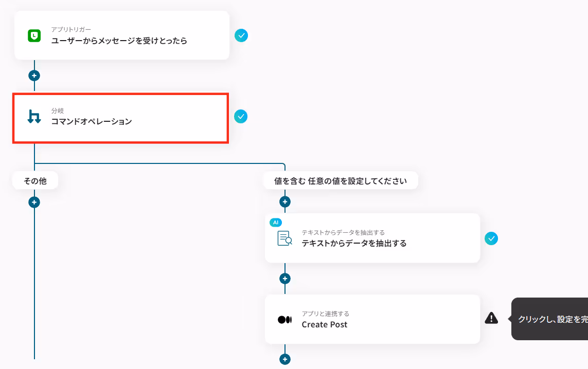This screenshot has height=369, width=588.
Task: Add a step under the 値を含む condition label
Action: click(285, 202)
